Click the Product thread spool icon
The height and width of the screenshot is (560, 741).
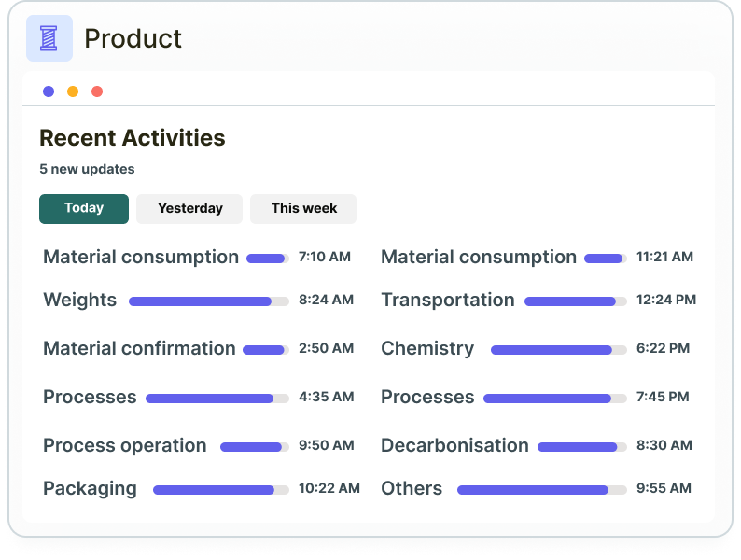(49, 38)
